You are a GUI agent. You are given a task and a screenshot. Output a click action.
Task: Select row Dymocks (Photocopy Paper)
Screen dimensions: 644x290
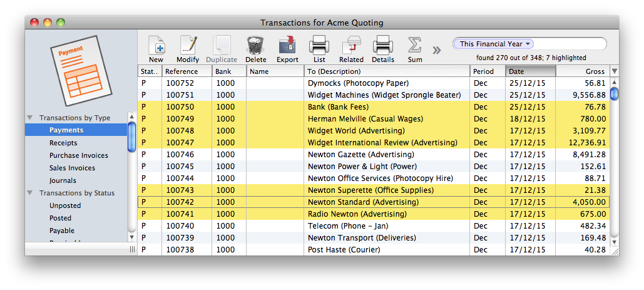point(374,83)
